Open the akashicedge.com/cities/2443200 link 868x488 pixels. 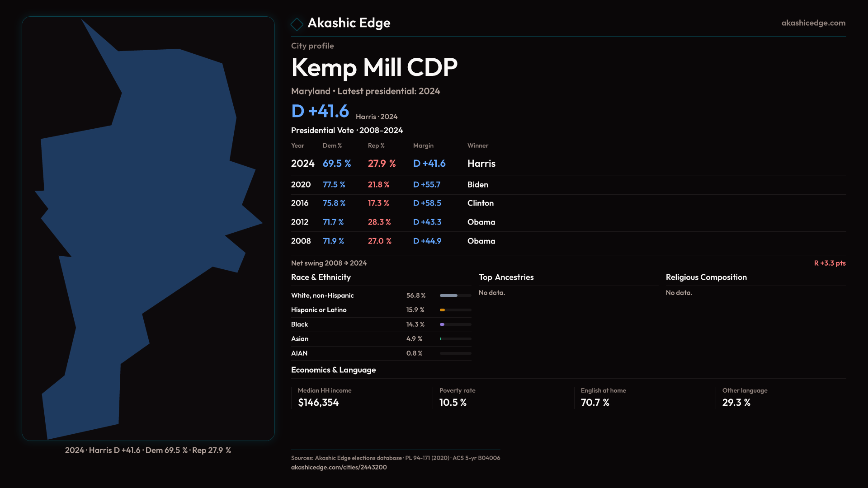tap(339, 467)
